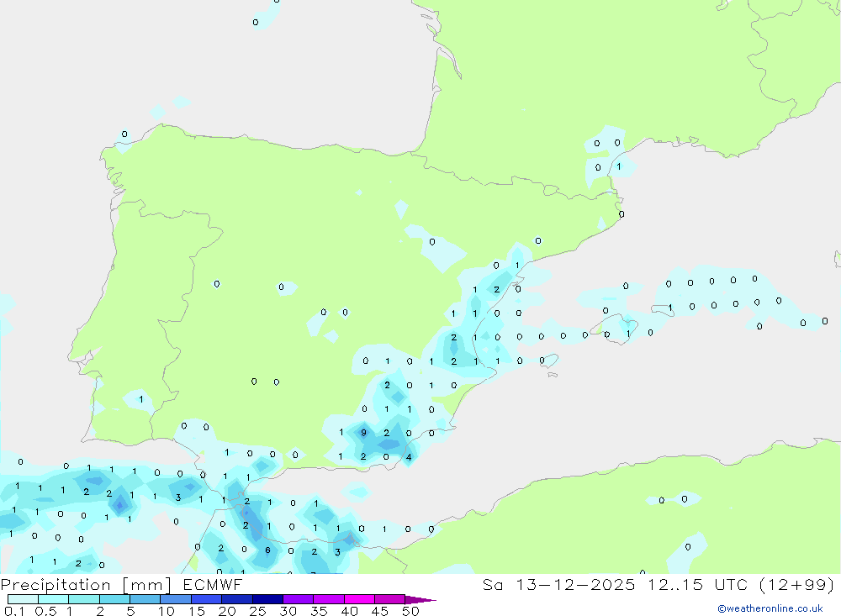This screenshot has width=841, height=616.
Task: Click the 0.1–0.5 mm legend color box
Action: pos(23,599)
